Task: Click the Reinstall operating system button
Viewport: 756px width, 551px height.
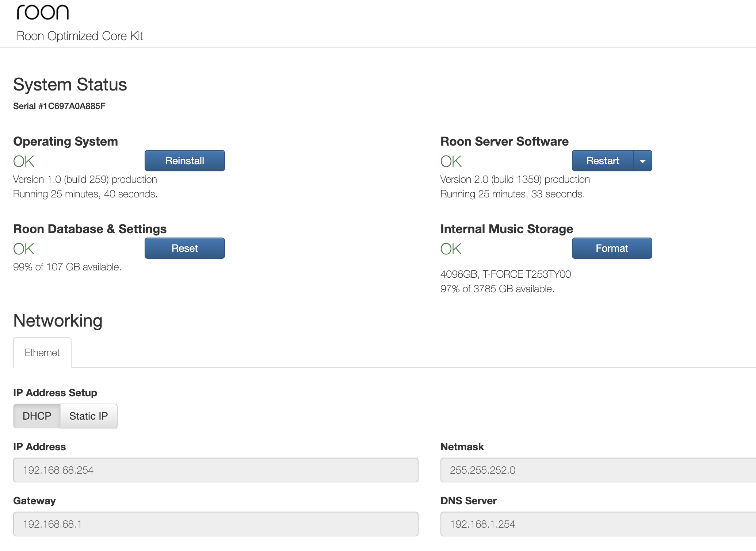Action: (x=184, y=161)
